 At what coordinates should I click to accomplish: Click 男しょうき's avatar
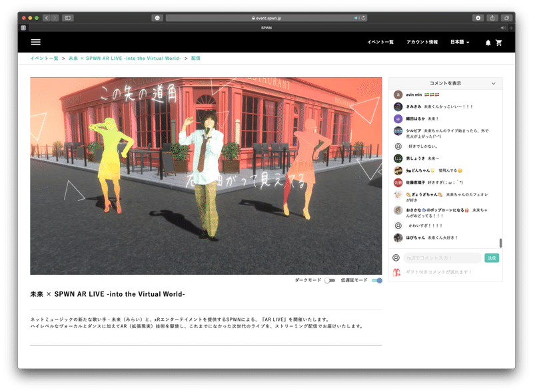(x=398, y=158)
